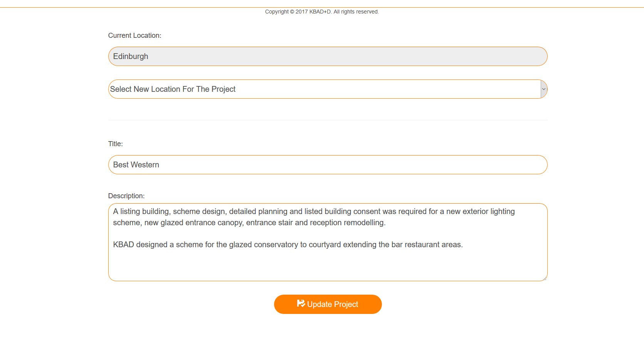The height and width of the screenshot is (339, 644).
Task: Place cursor in 'A listing building' first line
Action: point(314,211)
